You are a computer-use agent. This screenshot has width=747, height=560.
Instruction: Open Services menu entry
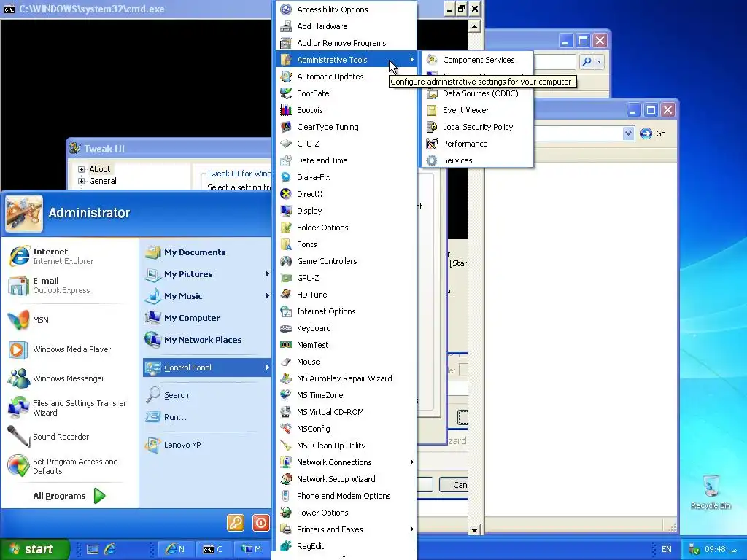pos(477,160)
